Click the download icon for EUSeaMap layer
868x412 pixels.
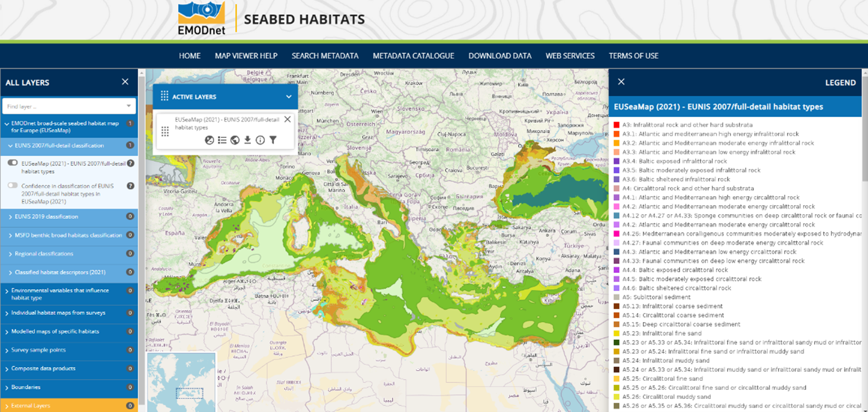point(247,140)
